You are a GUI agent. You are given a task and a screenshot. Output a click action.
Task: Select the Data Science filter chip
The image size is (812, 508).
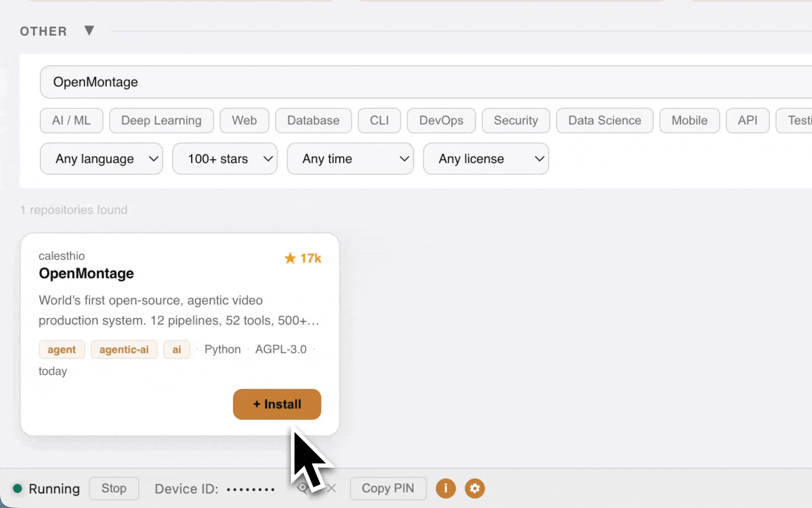pos(604,120)
